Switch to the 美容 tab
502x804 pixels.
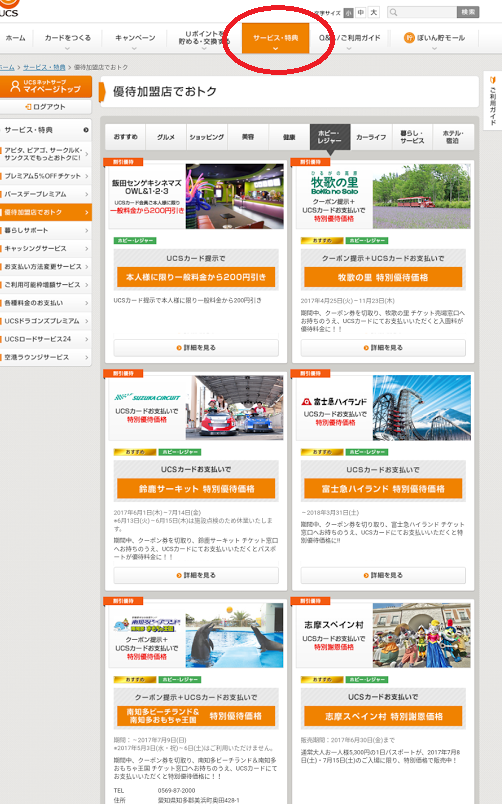point(248,137)
